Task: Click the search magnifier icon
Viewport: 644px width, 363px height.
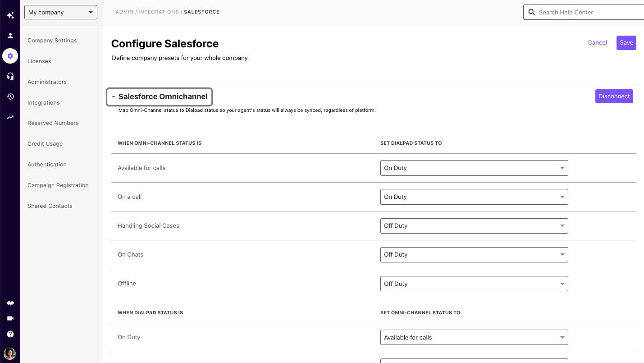Action: click(x=531, y=12)
